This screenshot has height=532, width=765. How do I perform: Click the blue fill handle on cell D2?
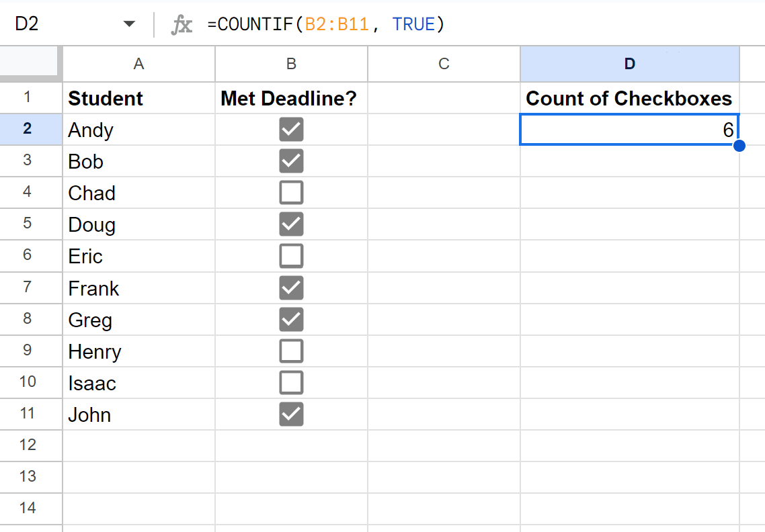[739, 145]
